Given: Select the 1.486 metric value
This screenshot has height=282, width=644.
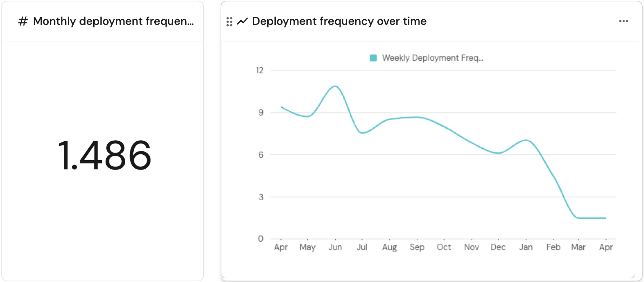Looking at the screenshot, I should click(x=104, y=155).
